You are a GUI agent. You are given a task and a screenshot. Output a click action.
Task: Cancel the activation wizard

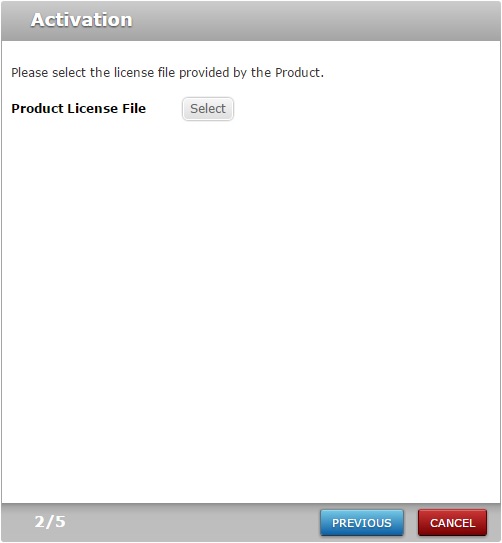pyautogui.click(x=452, y=523)
